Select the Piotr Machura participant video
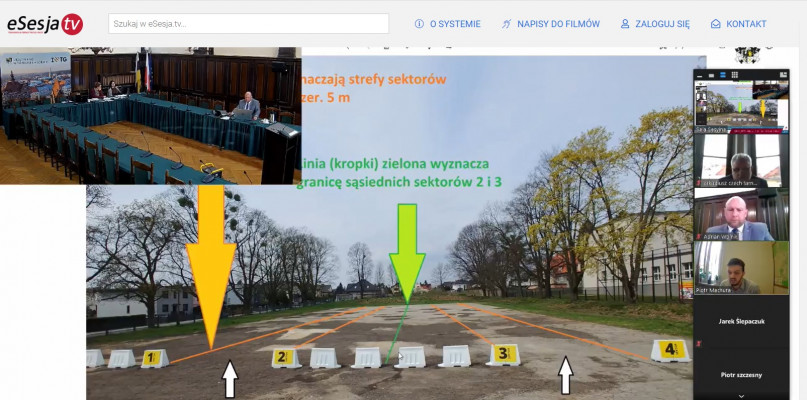 741,268
